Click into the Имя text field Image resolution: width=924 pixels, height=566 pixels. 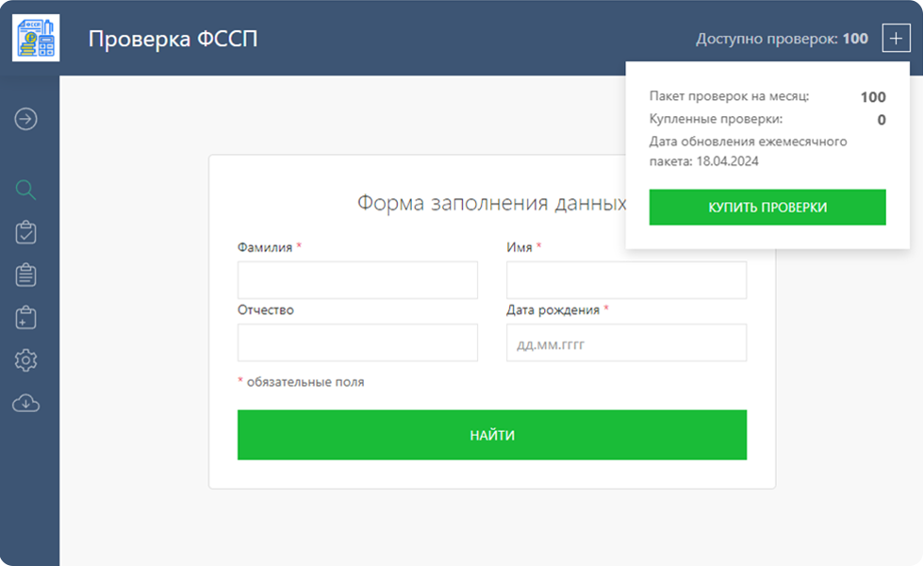tap(626, 280)
